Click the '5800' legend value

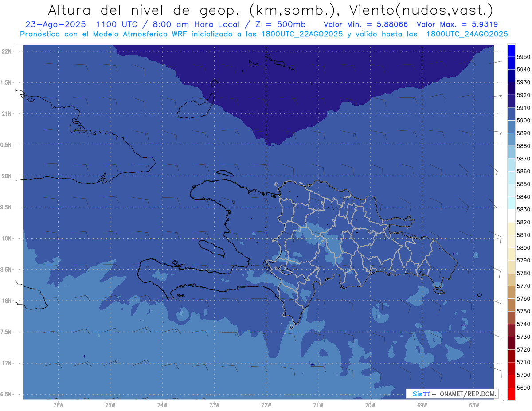(x=524, y=248)
